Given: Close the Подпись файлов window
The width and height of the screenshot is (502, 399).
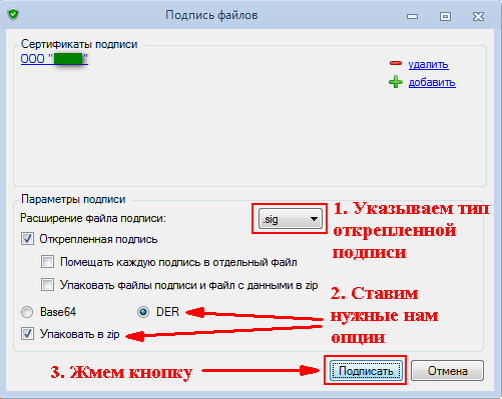Looking at the screenshot, I should 478,16.
